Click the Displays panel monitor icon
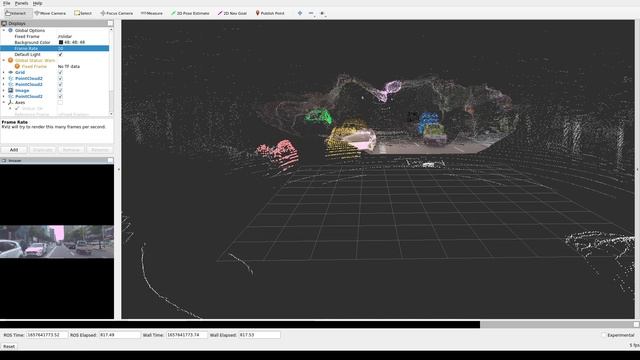The height and width of the screenshot is (360, 640). click(x=4, y=24)
